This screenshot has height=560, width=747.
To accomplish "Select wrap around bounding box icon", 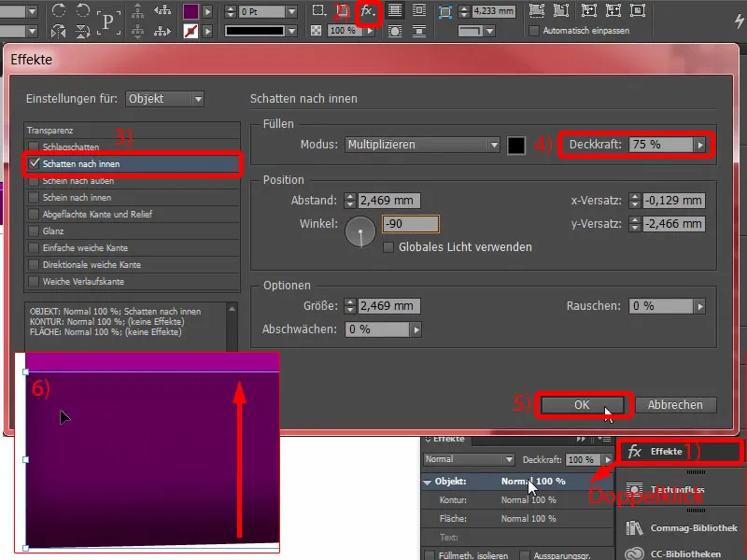I will [418, 10].
